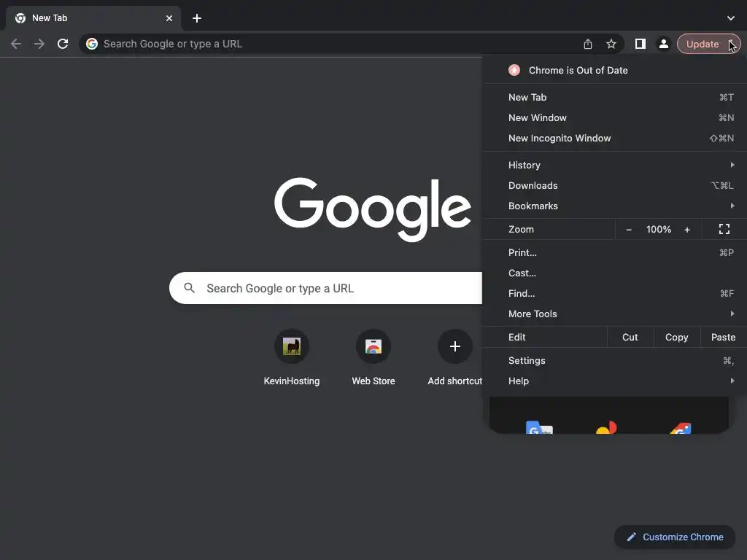
Task: Select Print... from the menu
Action: (614, 253)
